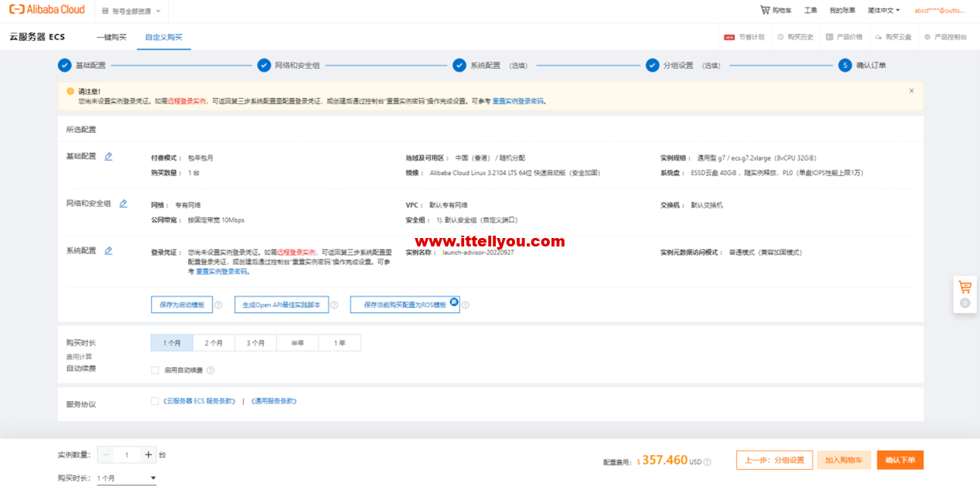This screenshot has width=980, height=486.
Task: Edit 基础配置 with its pencil icon
Action: click(108, 156)
